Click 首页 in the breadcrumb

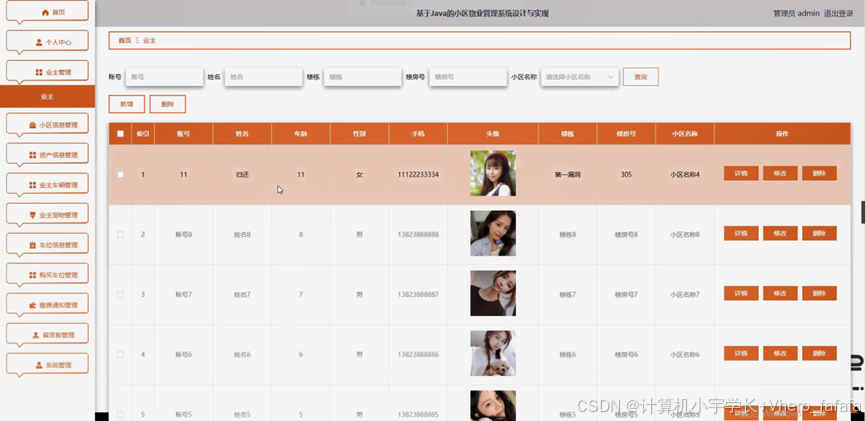coord(125,40)
